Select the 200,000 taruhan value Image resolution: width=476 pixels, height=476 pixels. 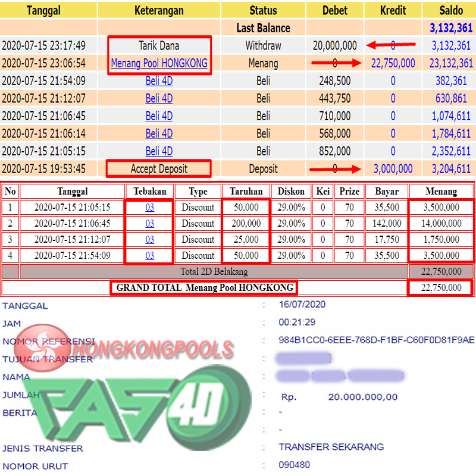[x=246, y=224]
